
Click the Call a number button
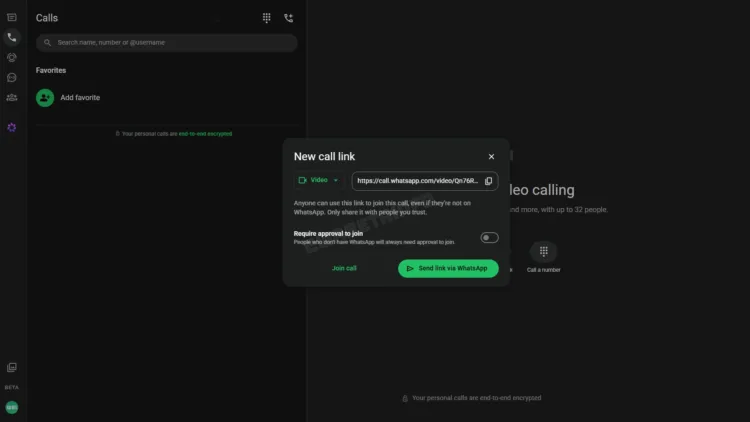point(544,257)
